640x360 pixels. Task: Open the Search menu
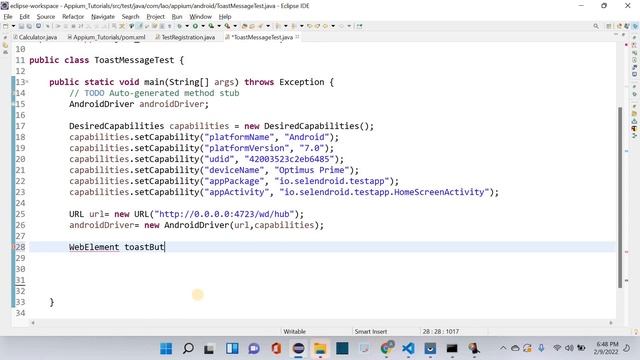pyautogui.click(x=131, y=16)
